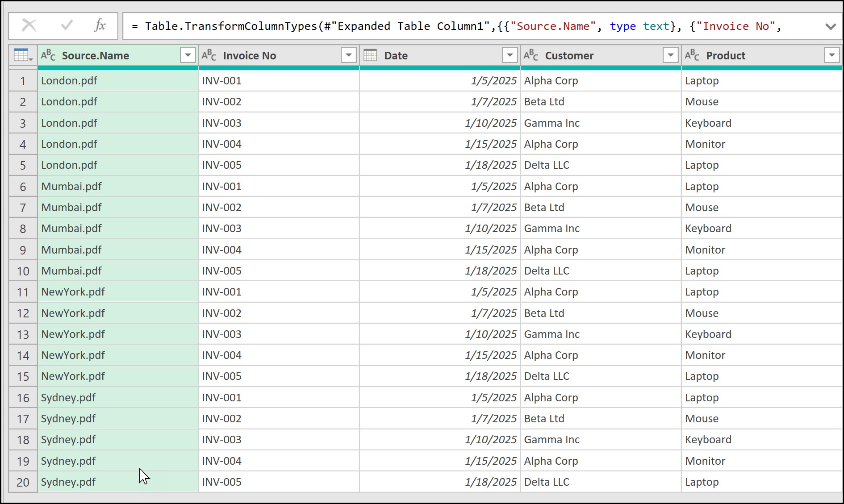
Task: Click the Source.Name text data type icon
Action: 48,55
